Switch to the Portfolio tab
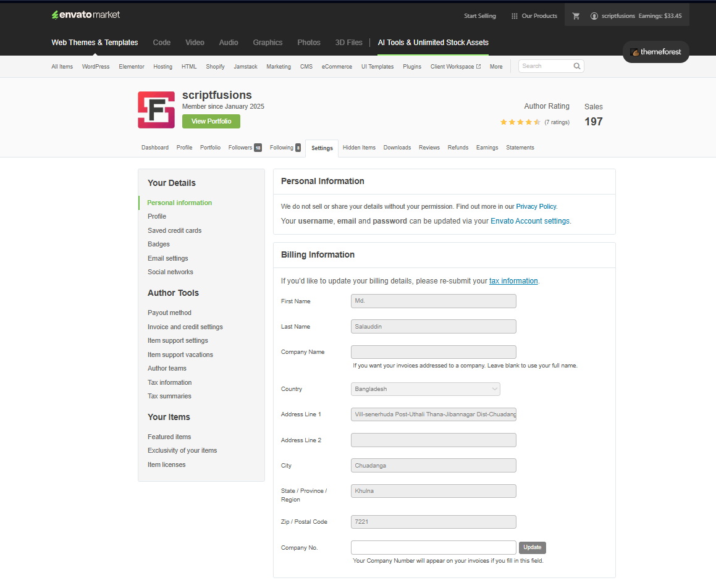 210,148
